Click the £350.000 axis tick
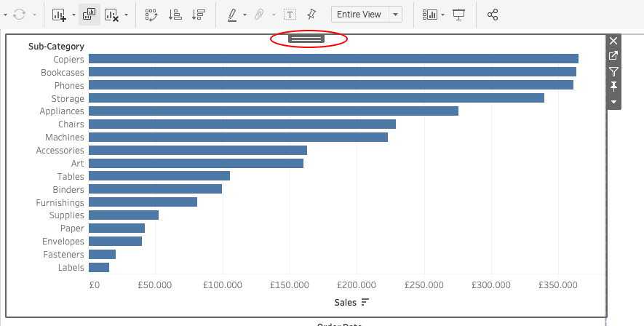 558,285
